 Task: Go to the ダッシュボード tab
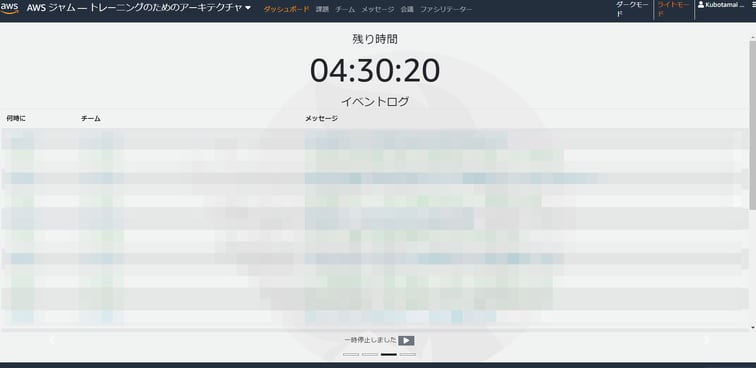point(286,9)
